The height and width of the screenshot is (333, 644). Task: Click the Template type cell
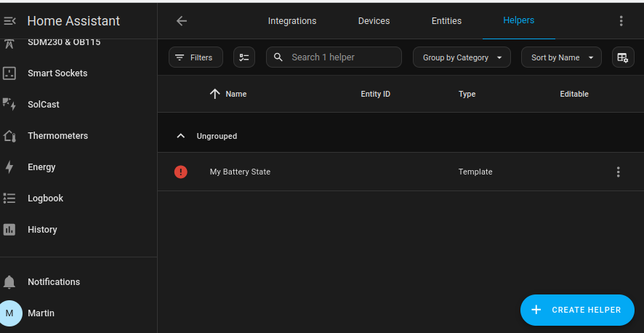click(x=475, y=172)
